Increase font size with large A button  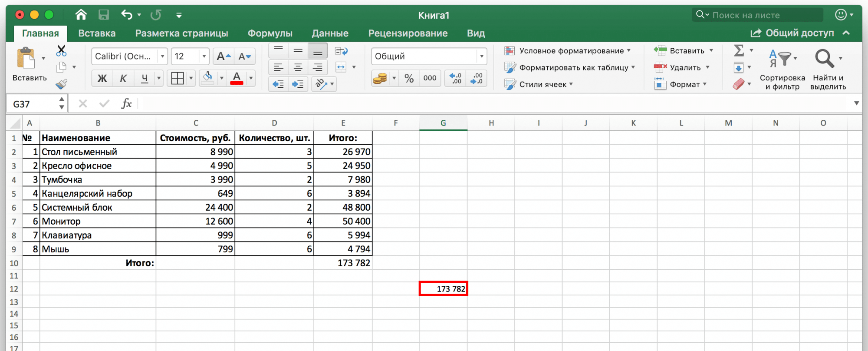pos(224,56)
